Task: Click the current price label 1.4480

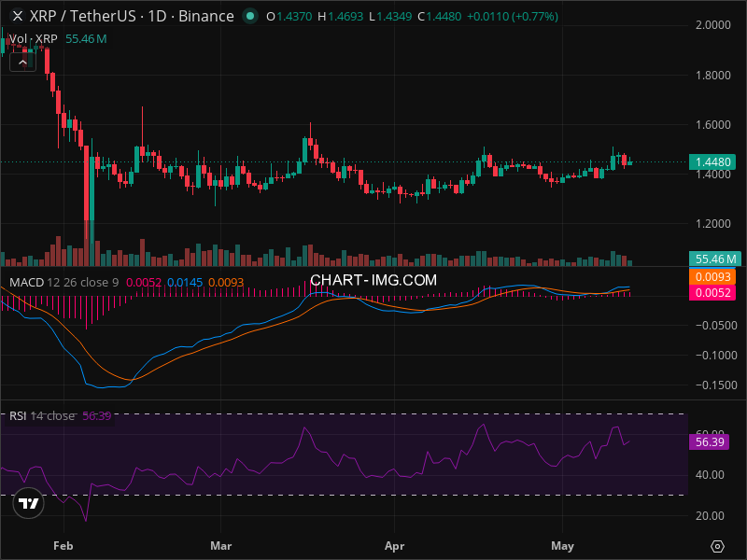Action: (712, 161)
